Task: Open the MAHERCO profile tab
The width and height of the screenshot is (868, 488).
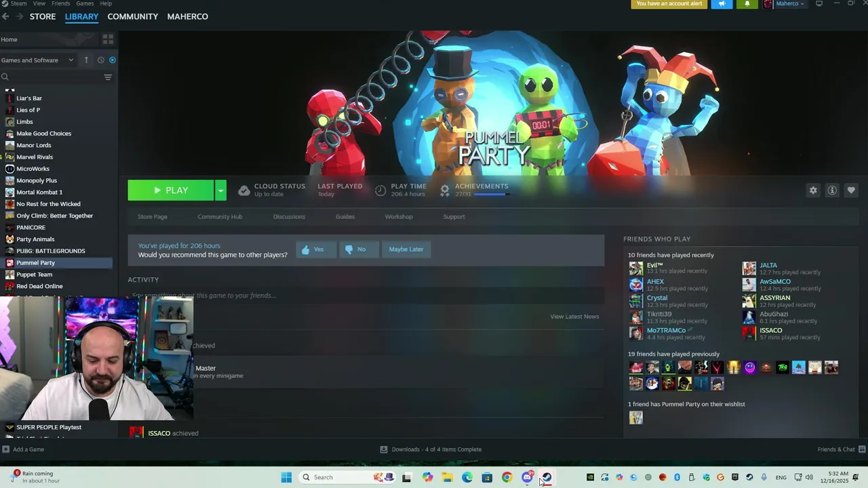Action: pyautogui.click(x=188, y=16)
